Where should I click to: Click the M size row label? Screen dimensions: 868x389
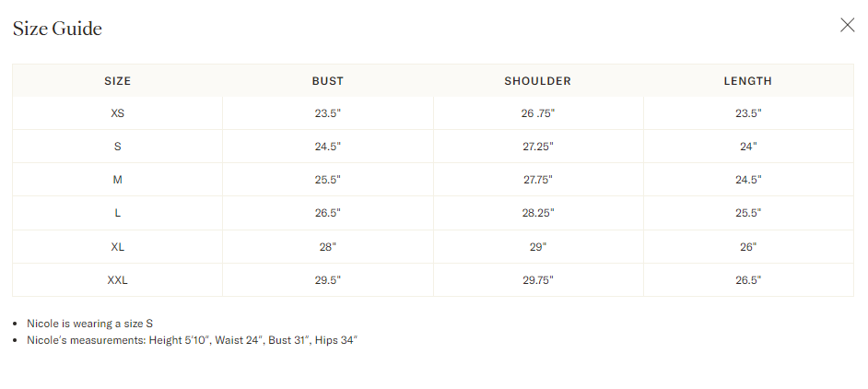click(x=117, y=180)
